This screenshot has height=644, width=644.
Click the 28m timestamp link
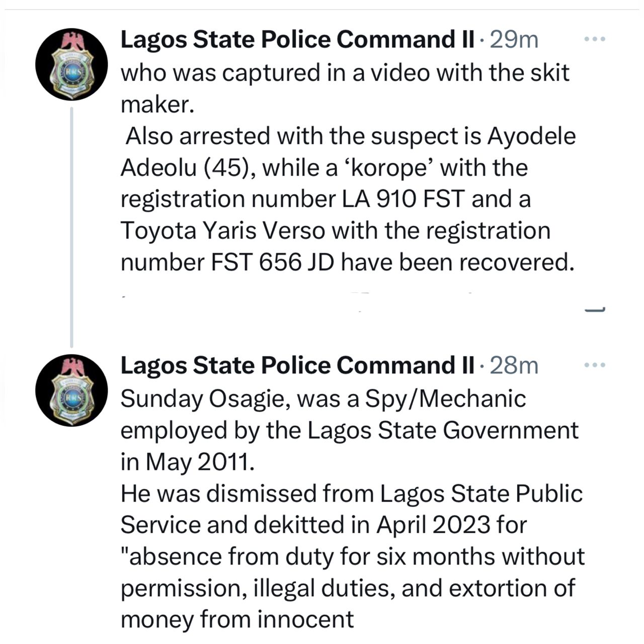click(513, 365)
